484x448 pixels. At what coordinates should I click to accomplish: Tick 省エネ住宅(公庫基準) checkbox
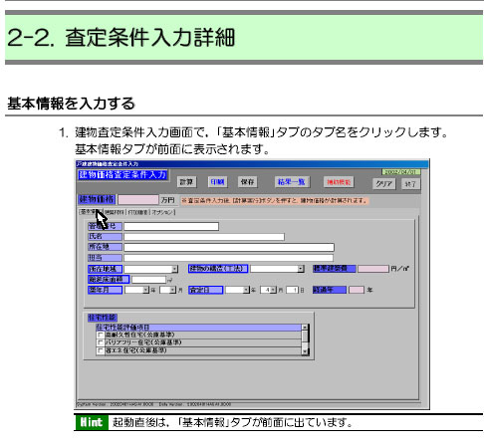101,350
